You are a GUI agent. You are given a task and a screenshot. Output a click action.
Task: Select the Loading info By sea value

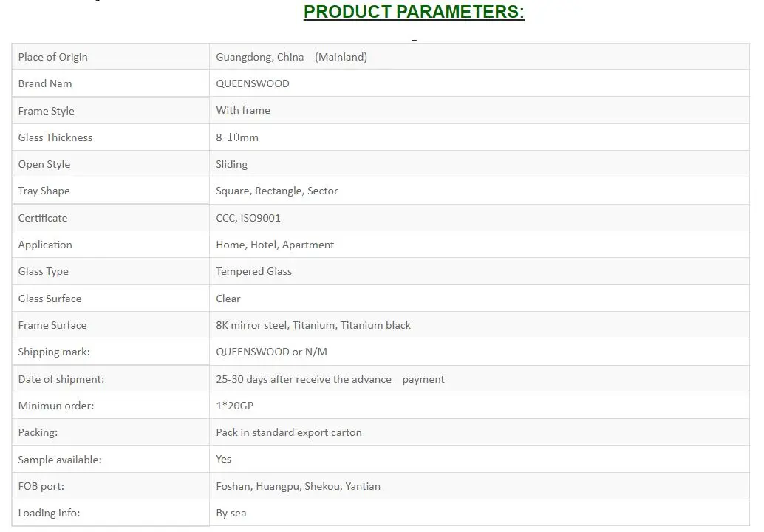231,513
